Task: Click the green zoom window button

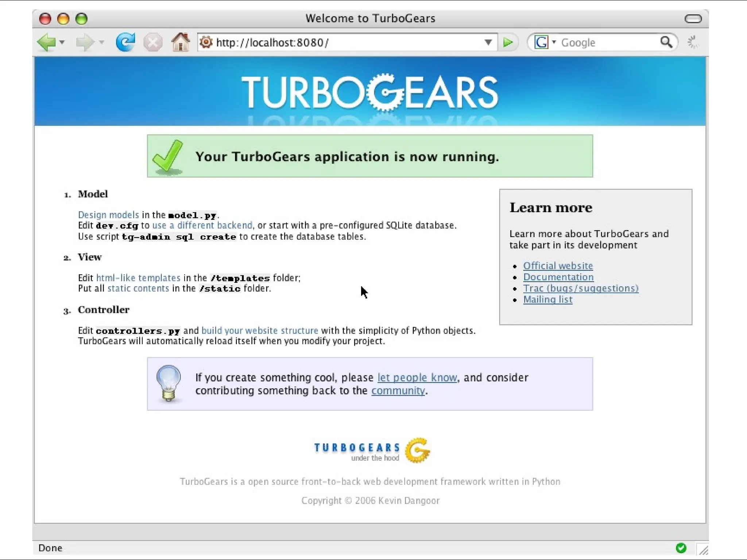Action: [81, 19]
